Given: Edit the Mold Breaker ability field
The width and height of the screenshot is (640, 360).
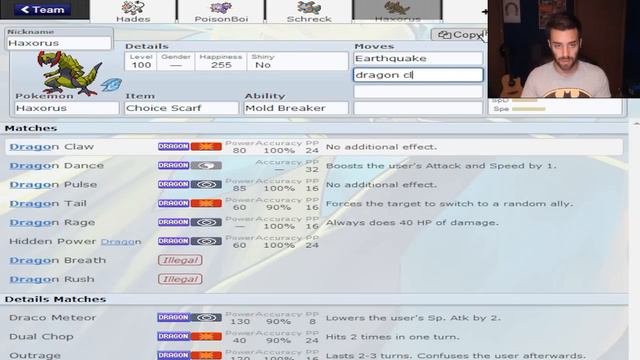Looking at the screenshot, I should (296, 108).
